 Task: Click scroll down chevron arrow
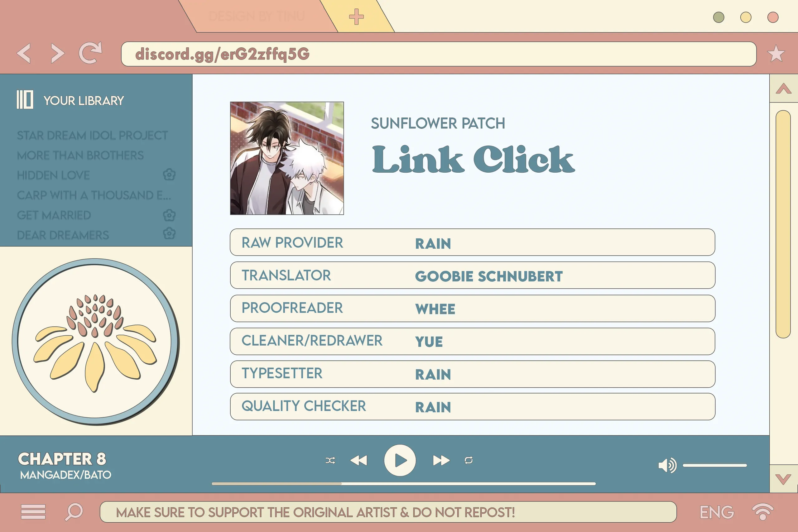tap(783, 479)
